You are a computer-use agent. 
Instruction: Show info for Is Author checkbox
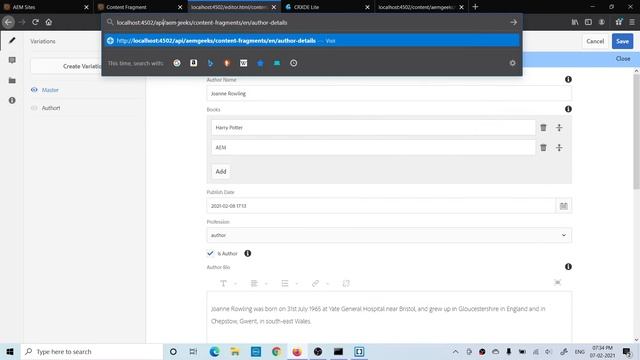(x=247, y=253)
